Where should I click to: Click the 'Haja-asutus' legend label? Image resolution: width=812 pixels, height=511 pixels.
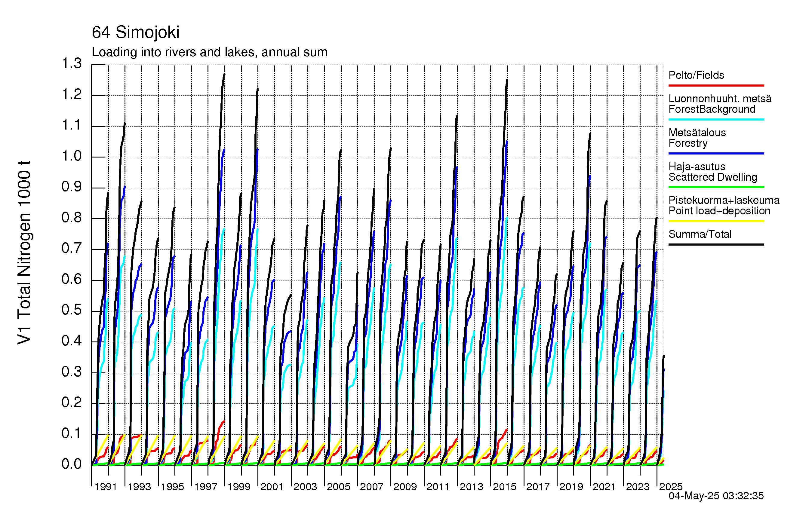pyautogui.click(x=697, y=167)
